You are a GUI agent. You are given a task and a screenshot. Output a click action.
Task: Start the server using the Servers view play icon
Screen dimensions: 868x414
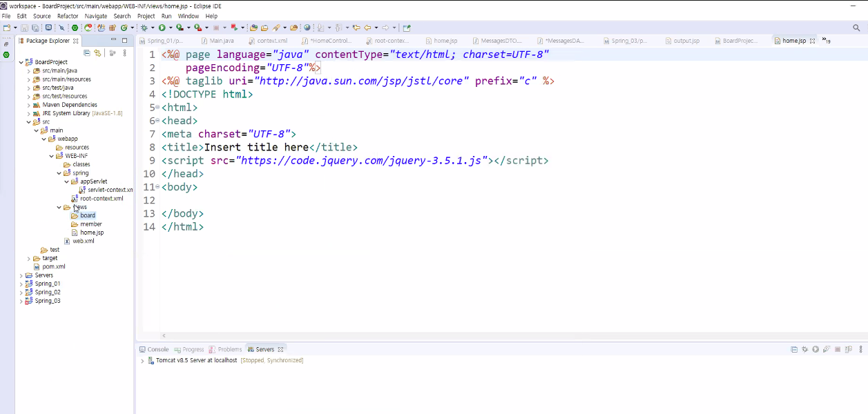point(816,350)
